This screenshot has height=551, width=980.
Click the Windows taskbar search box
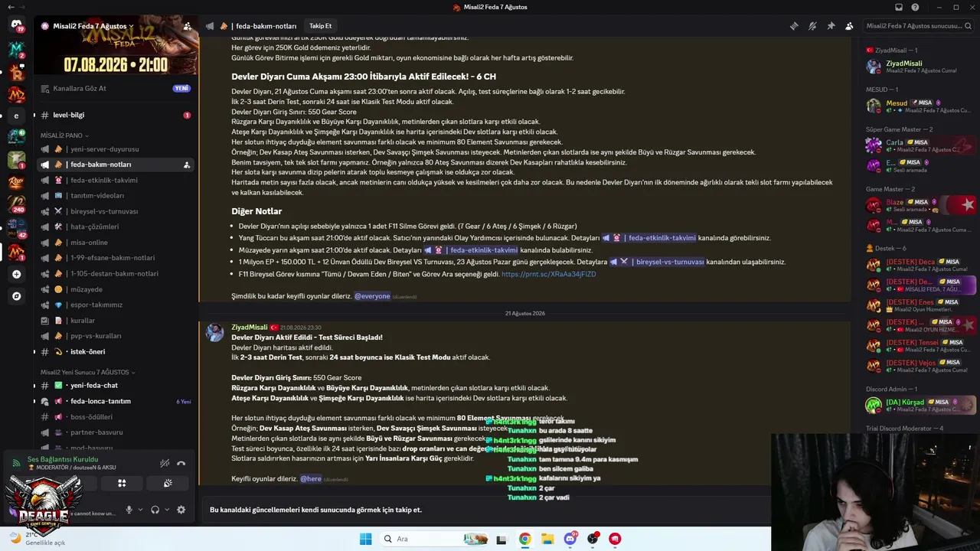click(x=433, y=539)
